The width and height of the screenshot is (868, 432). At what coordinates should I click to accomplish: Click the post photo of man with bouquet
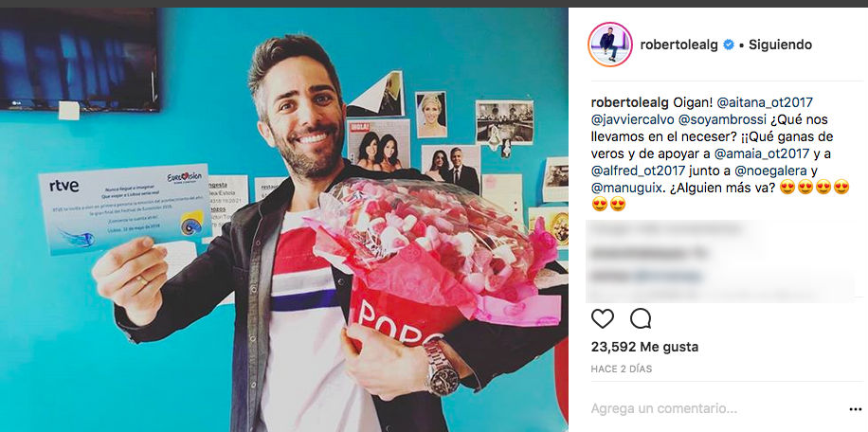[284, 220]
